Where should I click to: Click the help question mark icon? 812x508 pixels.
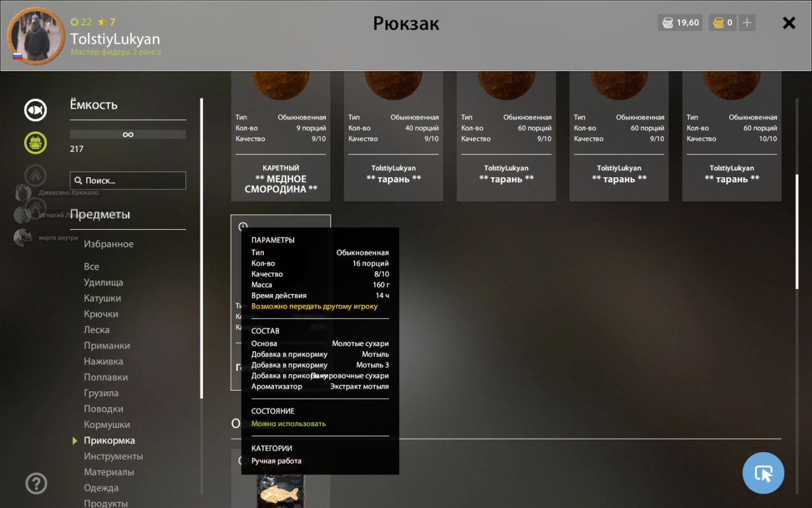[x=36, y=484]
